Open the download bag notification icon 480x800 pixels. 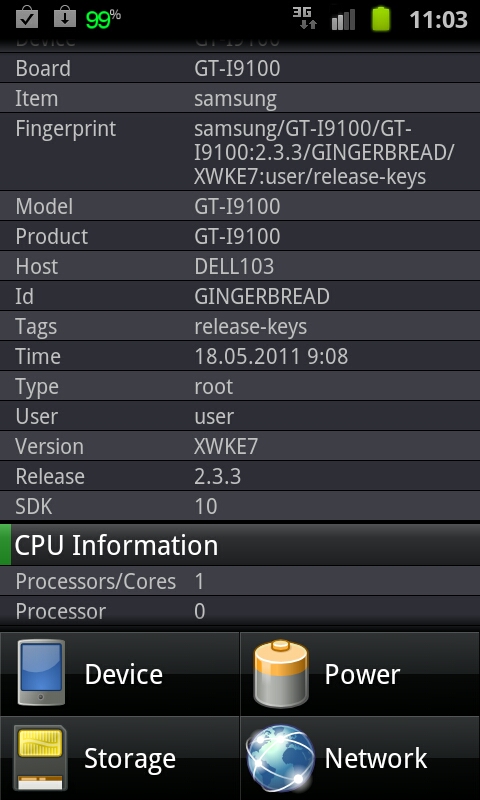65,17
